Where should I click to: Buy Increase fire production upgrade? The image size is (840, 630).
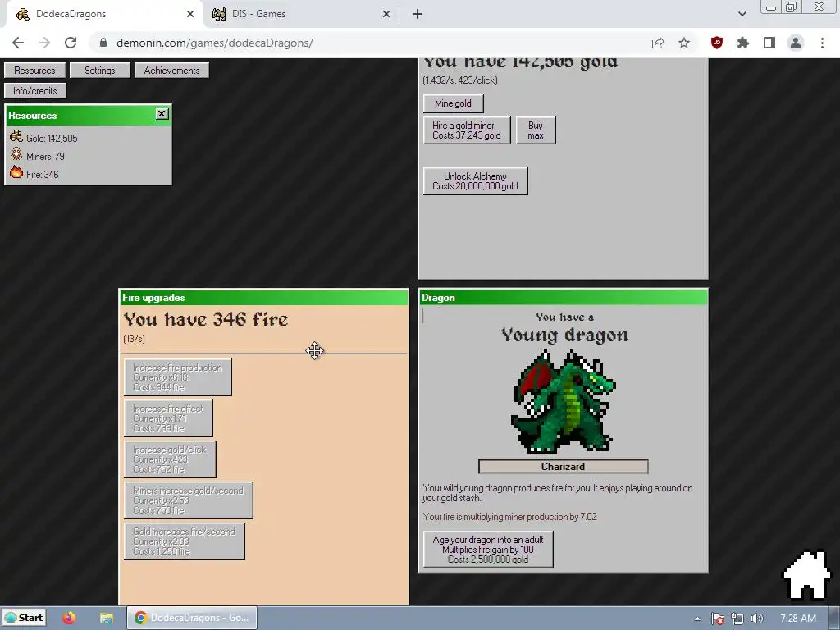point(178,377)
